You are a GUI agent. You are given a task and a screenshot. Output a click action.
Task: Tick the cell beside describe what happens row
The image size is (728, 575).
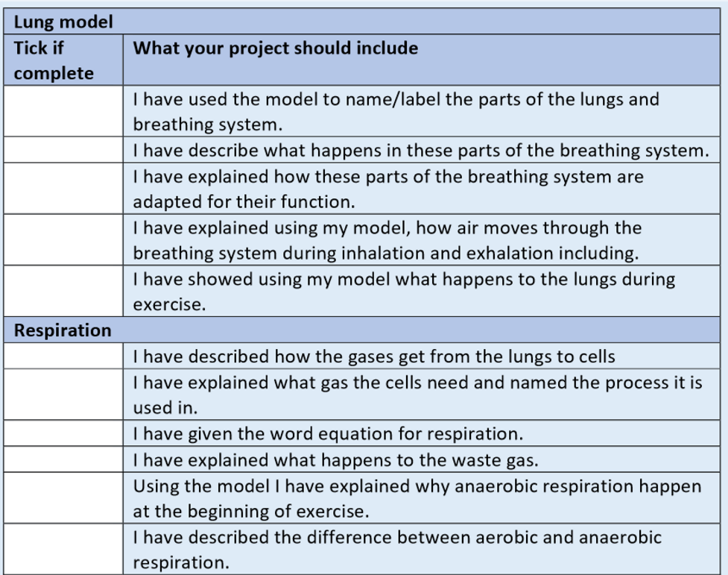click(63, 150)
